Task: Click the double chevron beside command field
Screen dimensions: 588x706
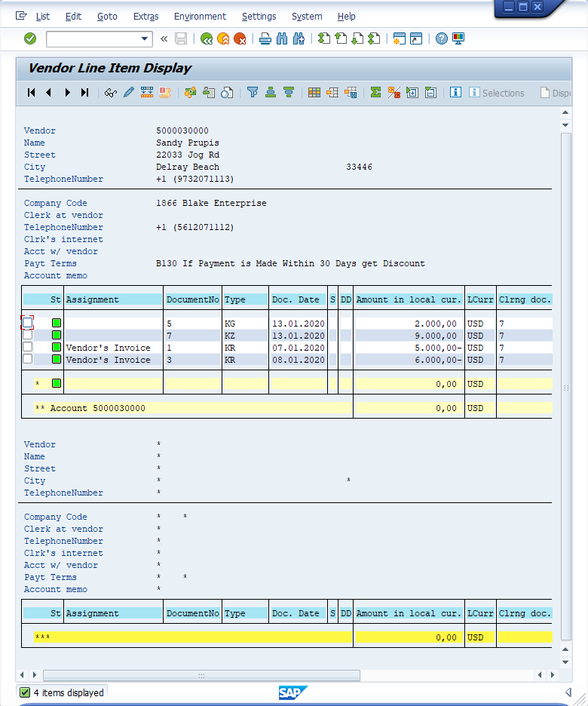Action: (164, 38)
